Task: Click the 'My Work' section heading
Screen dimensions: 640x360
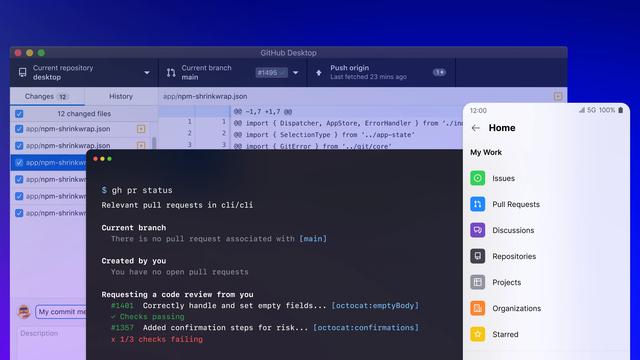Action: tap(486, 152)
